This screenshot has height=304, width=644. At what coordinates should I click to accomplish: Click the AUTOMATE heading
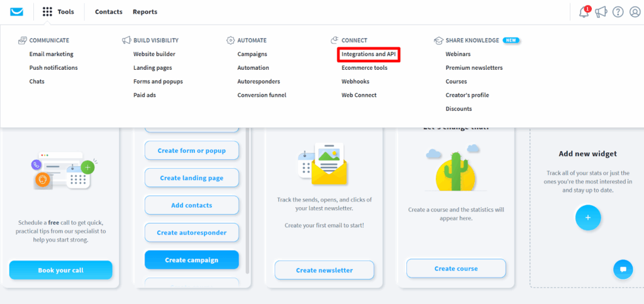point(252,40)
